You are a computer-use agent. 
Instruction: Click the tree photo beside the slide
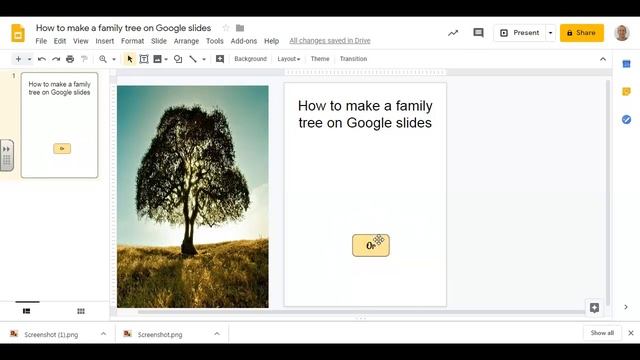tap(193, 196)
